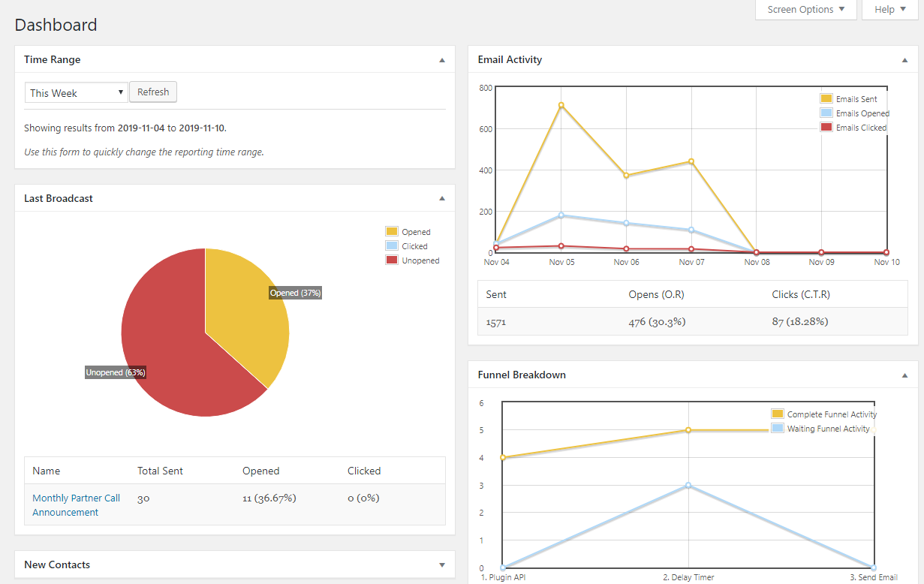Viewport: 924px width, 584px height.
Task: Open the Screen Options tab
Action: tap(807, 10)
